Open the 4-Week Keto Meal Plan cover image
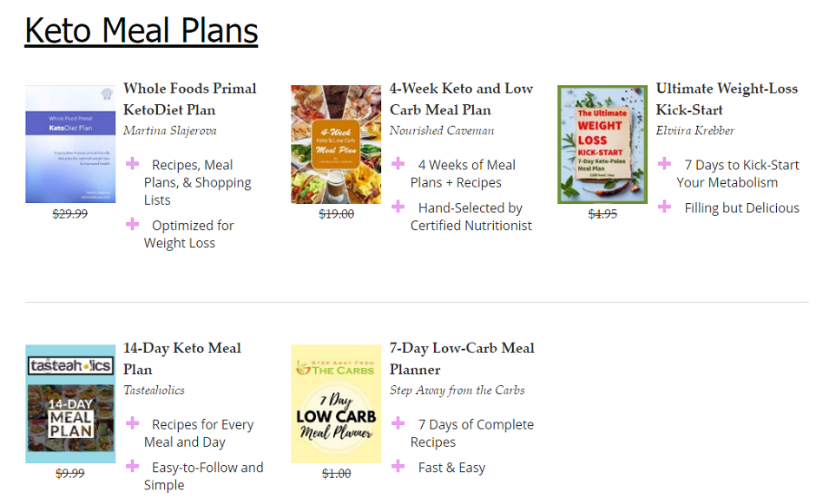Viewport: 816px width, 504px height. tap(336, 144)
